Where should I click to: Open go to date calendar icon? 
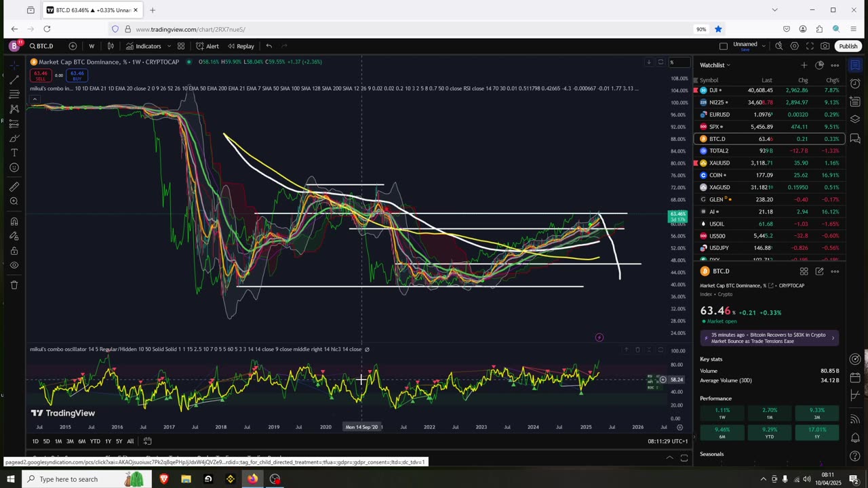(x=147, y=441)
